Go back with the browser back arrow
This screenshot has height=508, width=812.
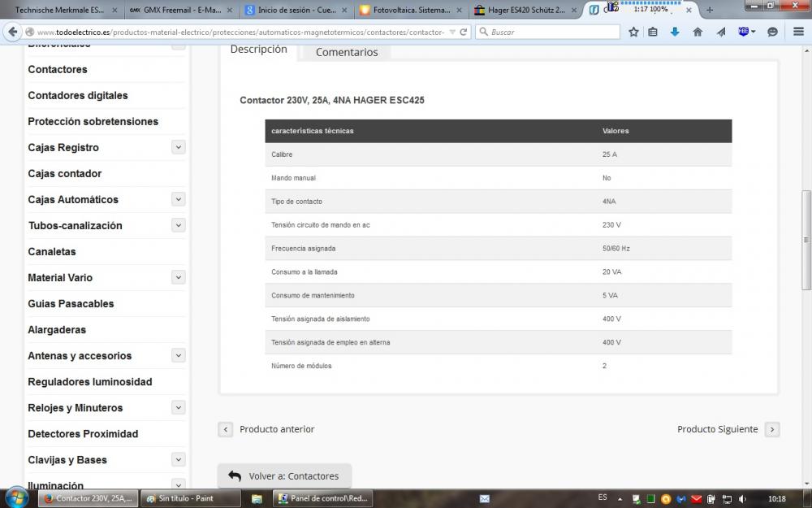(x=12, y=32)
